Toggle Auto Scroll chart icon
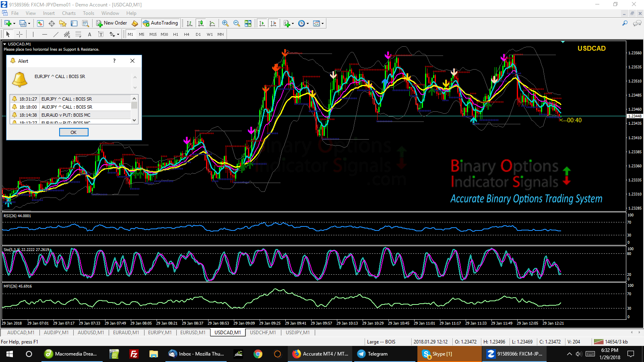Viewport: 644px width, 362px height. coord(262,23)
